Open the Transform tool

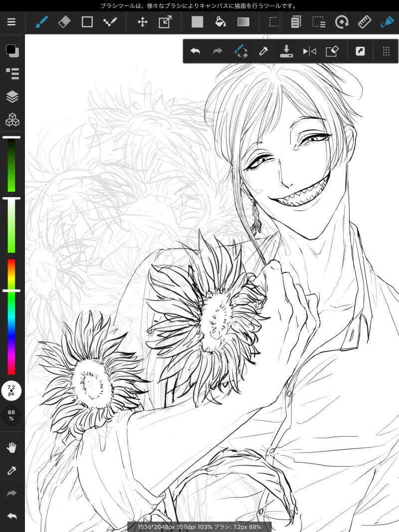point(165,22)
